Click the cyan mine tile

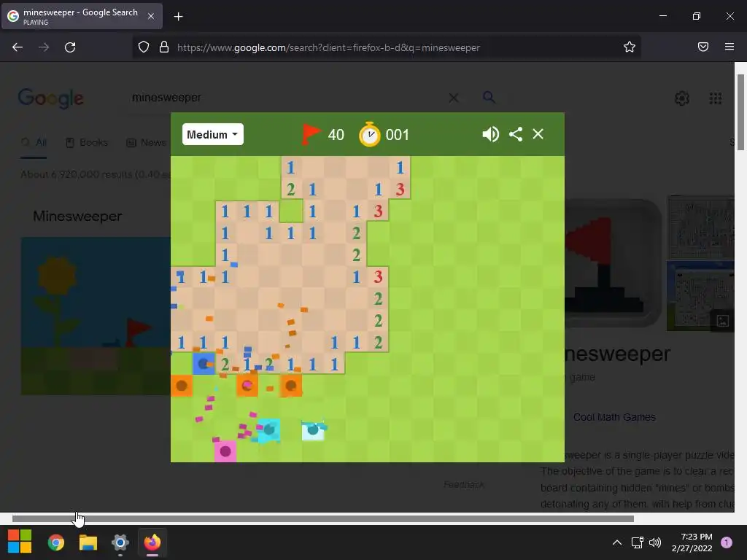point(268,430)
